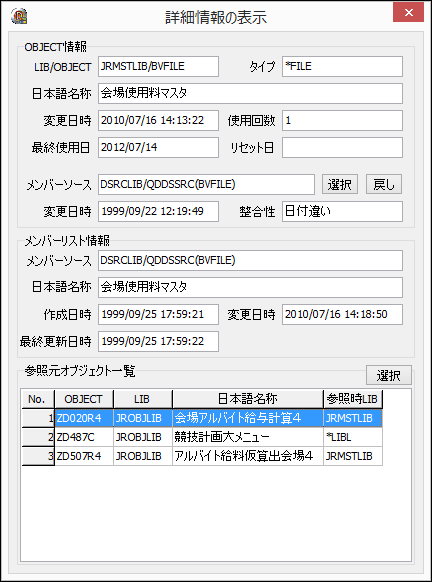
Task: Click the application icon in title bar
Action: [19, 16]
